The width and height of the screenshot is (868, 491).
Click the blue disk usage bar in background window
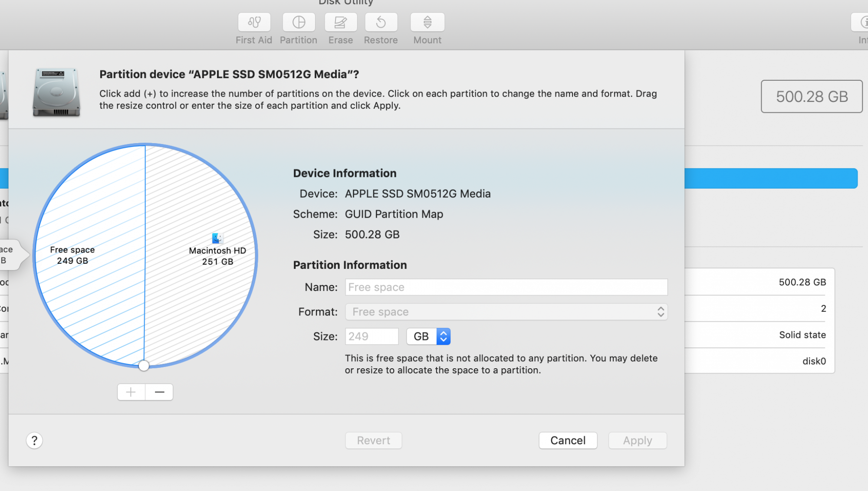tap(771, 178)
